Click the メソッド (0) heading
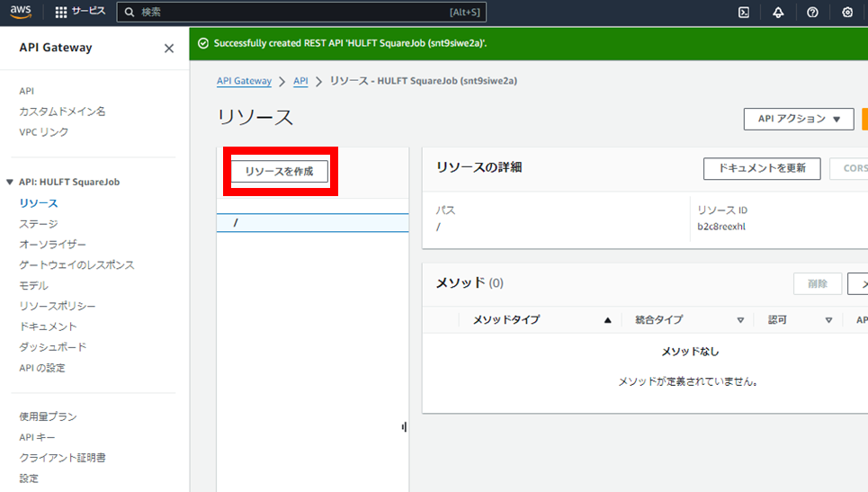The width and height of the screenshot is (868, 492). pos(470,282)
